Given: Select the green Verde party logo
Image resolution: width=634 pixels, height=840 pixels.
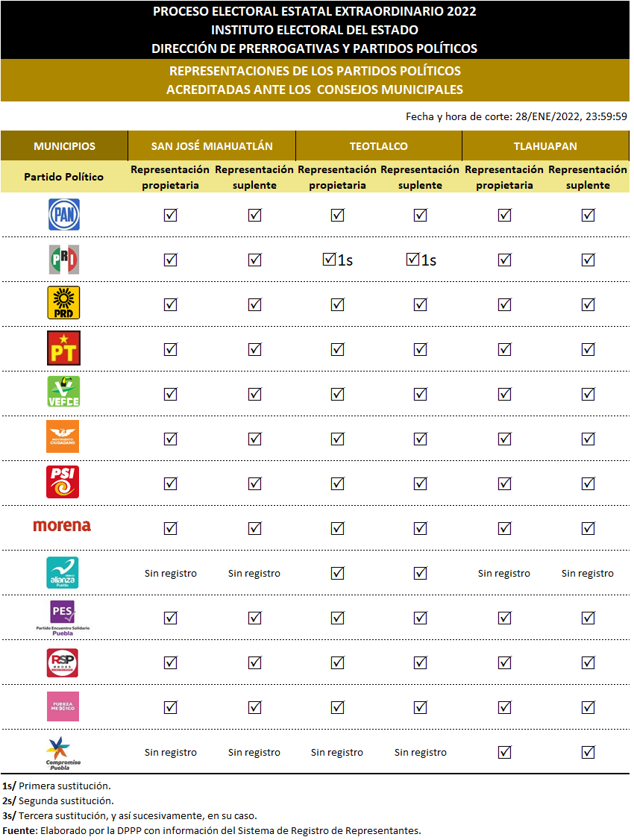Looking at the screenshot, I should (x=63, y=391).
